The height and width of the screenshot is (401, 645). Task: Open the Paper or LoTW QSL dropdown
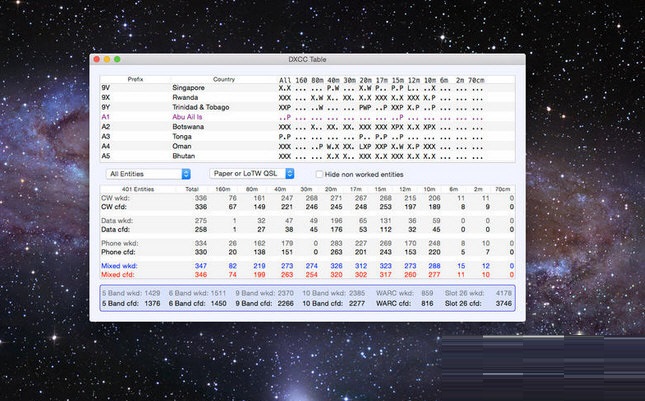tap(252, 174)
